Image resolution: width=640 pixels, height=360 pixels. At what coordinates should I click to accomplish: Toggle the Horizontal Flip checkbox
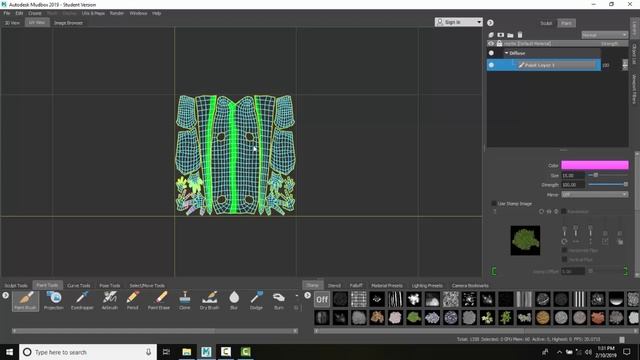pos(564,250)
